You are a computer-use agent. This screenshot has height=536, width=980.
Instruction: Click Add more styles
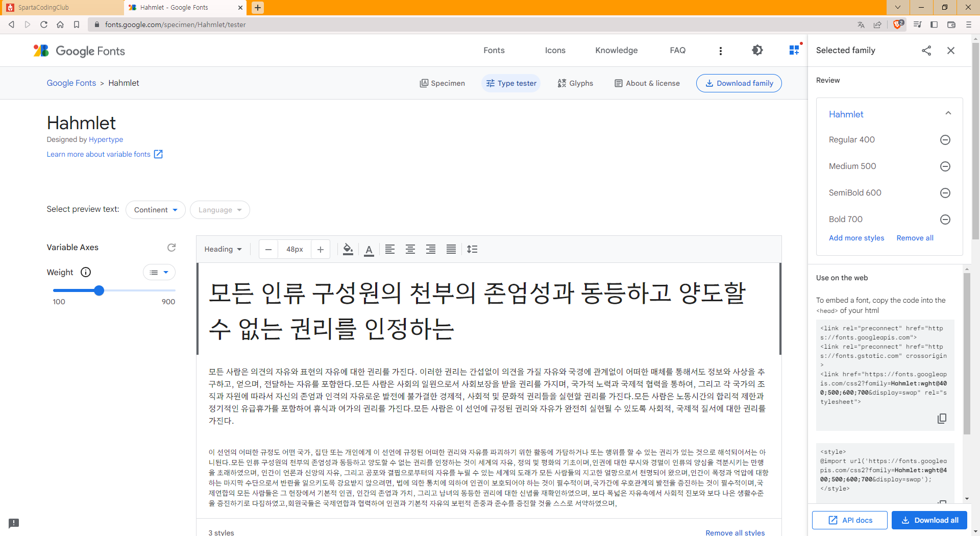(x=856, y=238)
